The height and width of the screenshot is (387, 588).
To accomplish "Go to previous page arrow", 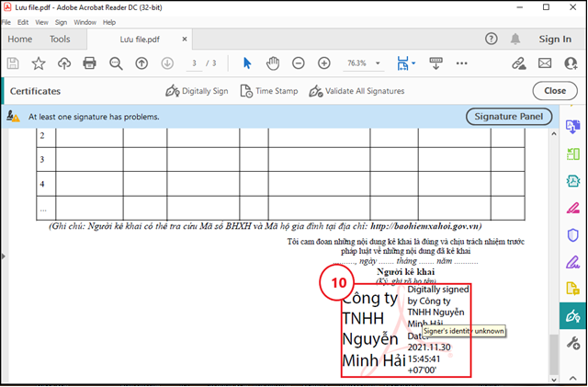I will coord(141,63).
